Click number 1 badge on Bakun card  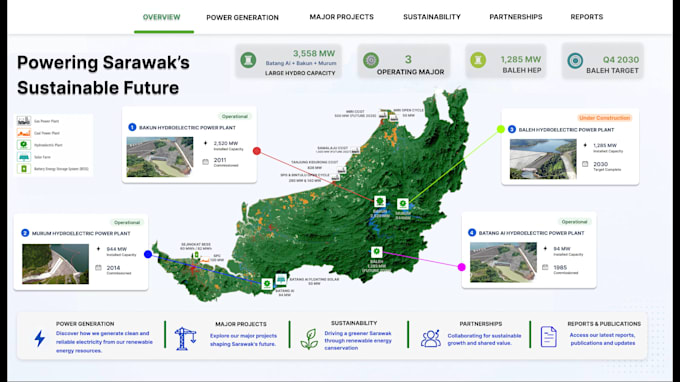132,127
